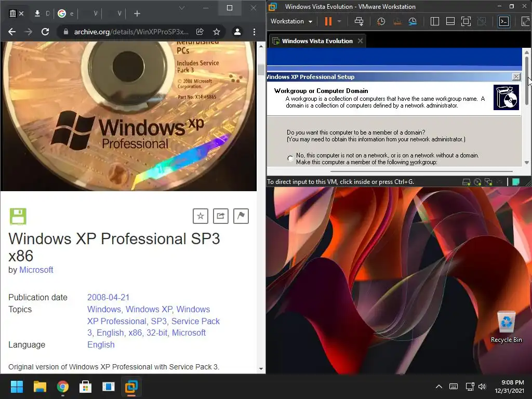Open Chrome from the taskbar

click(x=63, y=387)
